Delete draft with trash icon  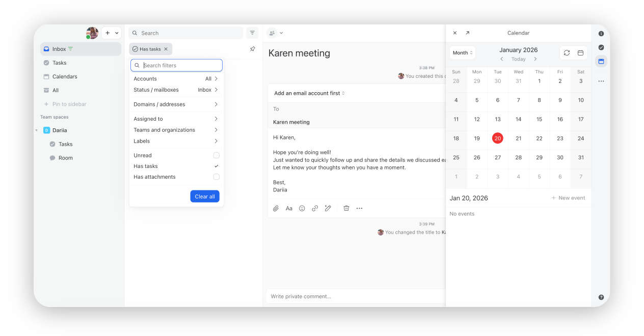346,208
